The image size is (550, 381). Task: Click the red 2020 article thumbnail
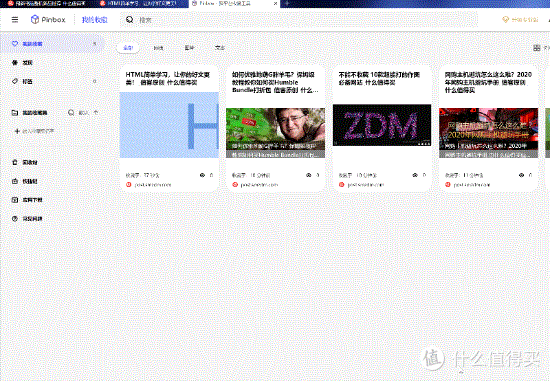pyautogui.click(x=489, y=133)
